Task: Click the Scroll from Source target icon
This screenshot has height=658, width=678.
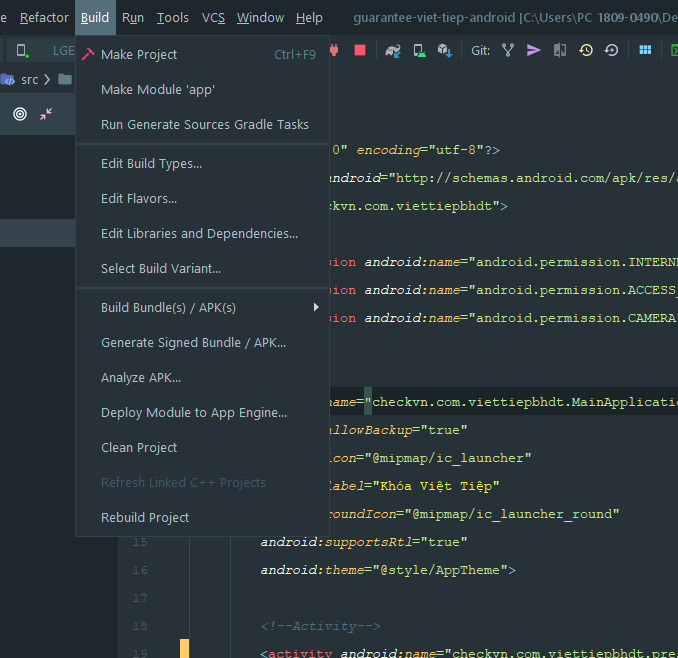Action: point(20,114)
